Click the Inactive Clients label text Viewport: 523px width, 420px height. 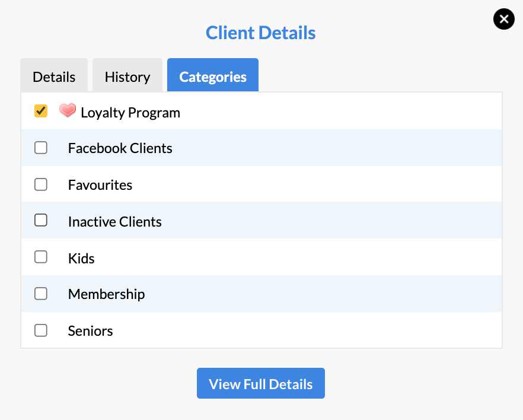(x=115, y=221)
